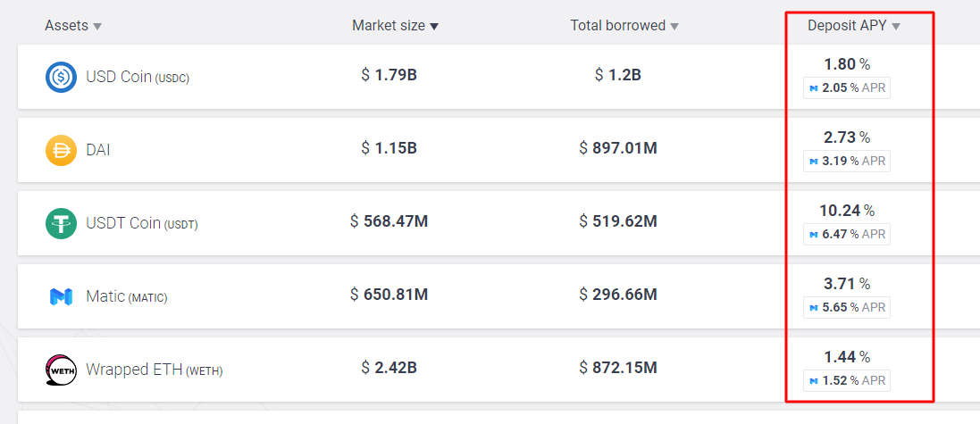Click Matic market size $ 650.81M
The width and height of the screenshot is (980, 424).
[389, 294]
